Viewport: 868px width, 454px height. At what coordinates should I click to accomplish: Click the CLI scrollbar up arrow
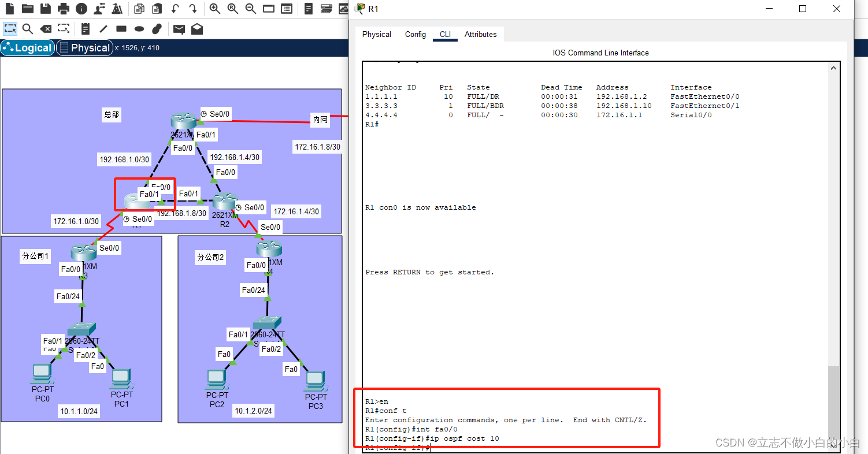[x=833, y=68]
